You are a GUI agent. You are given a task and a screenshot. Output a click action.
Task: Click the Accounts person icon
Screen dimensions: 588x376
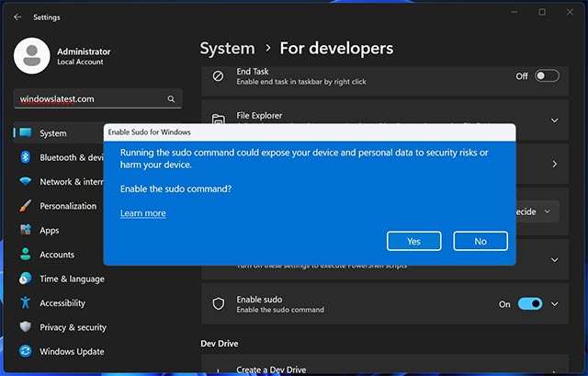[26, 254]
